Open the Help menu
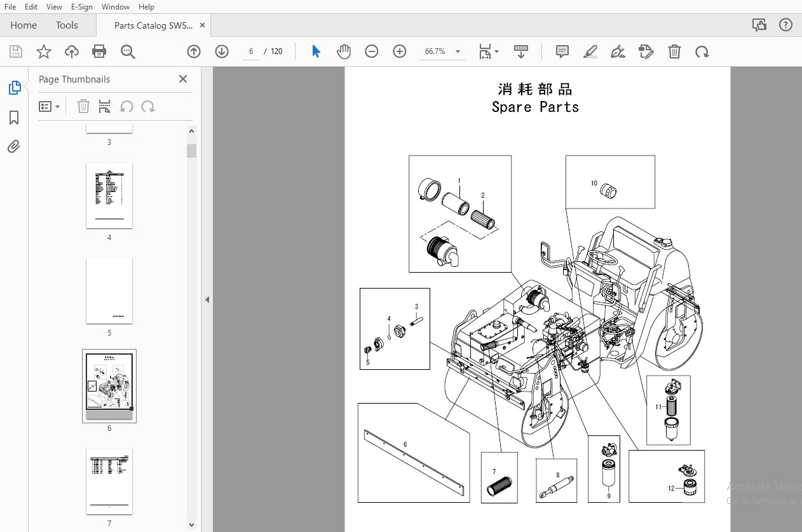Image resolution: width=802 pixels, height=532 pixels. pos(146,6)
